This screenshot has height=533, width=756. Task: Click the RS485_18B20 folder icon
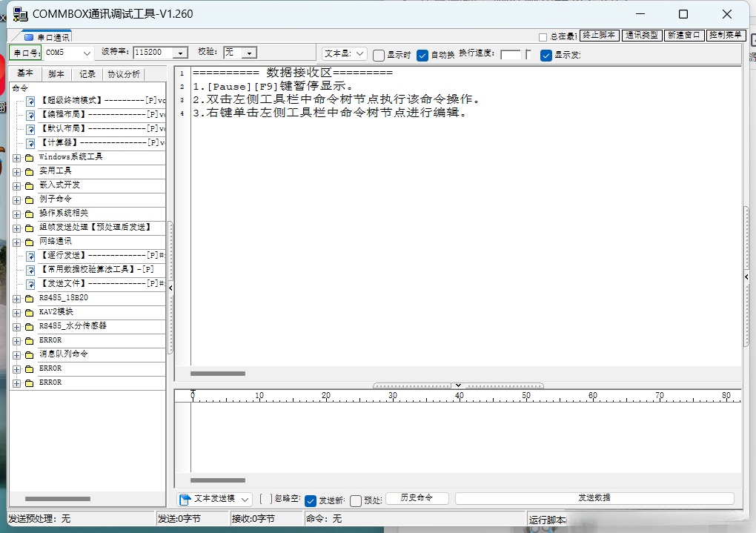click(30, 299)
